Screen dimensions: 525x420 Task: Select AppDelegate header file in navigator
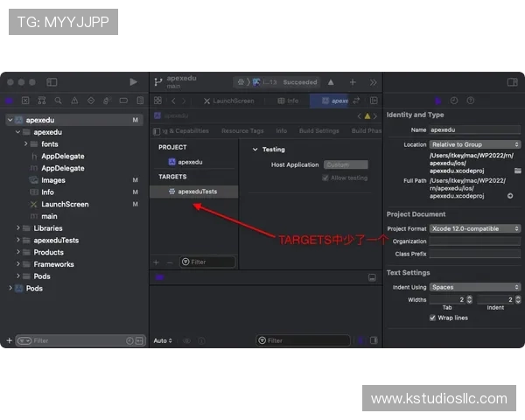(x=62, y=157)
